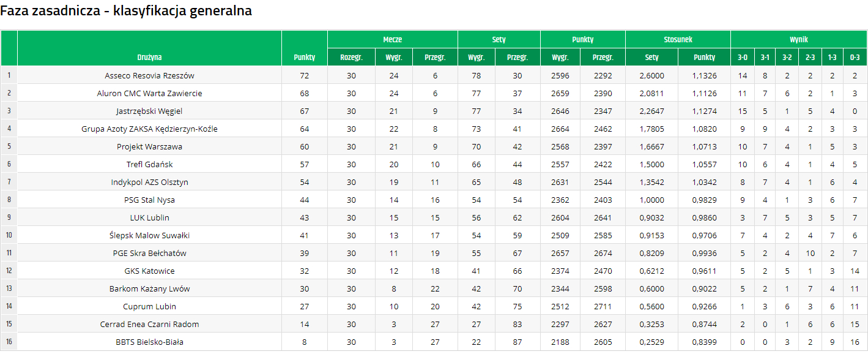This screenshot has width=868, height=354.
Task: Click the Stosunek group header
Action: click(678, 39)
